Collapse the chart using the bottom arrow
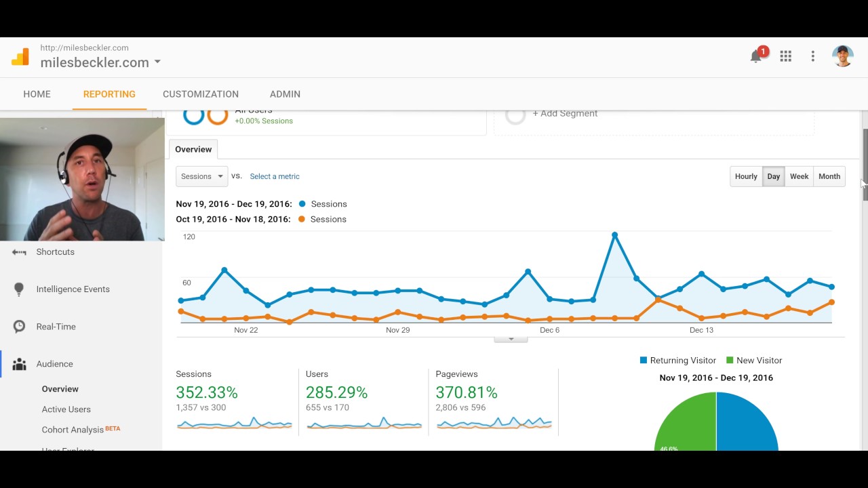The width and height of the screenshot is (868, 488). click(511, 339)
